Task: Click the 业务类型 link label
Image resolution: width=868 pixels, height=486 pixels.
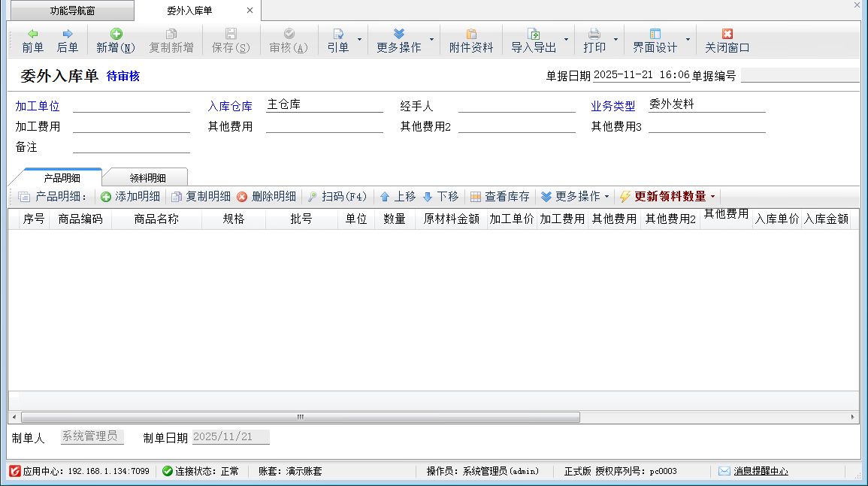Action: (x=612, y=107)
